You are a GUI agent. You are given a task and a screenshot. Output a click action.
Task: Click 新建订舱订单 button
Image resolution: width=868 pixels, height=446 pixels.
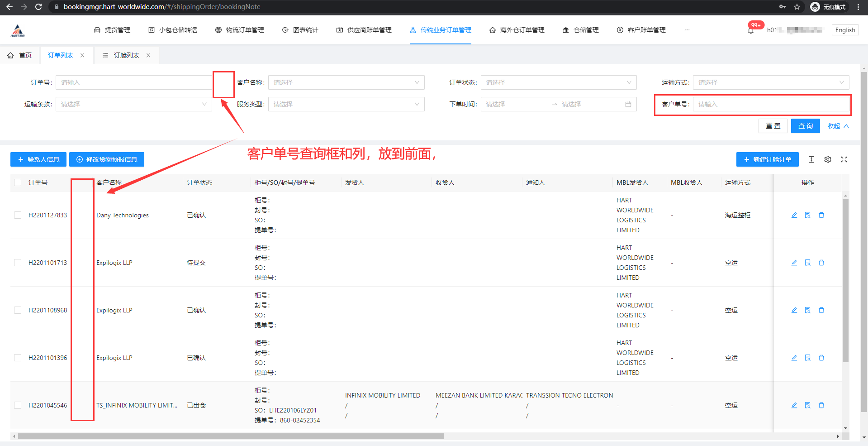tap(768, 159)
